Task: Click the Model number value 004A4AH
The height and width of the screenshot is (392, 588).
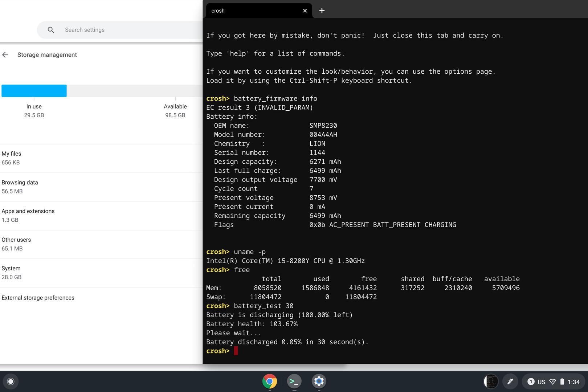Action: tap(323, 135)
